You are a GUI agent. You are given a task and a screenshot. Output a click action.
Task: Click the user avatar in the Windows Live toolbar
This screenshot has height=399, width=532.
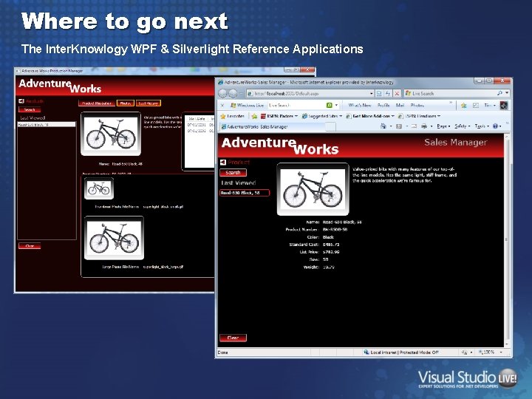click(x=504, y=106)
